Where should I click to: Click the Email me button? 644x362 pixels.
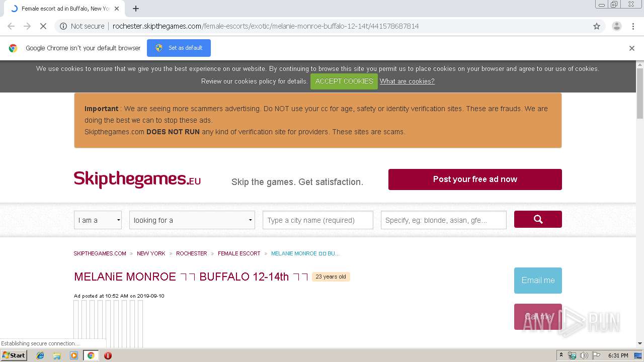point(538,281)
